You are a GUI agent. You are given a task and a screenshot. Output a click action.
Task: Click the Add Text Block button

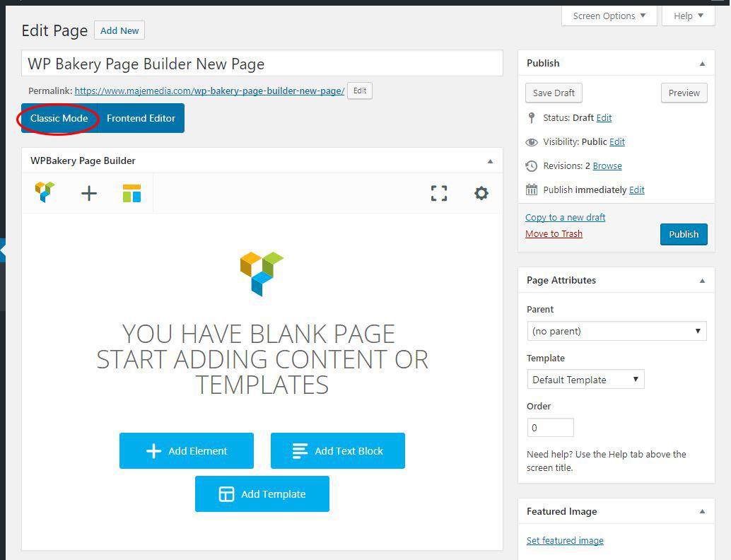pos(337,451)
